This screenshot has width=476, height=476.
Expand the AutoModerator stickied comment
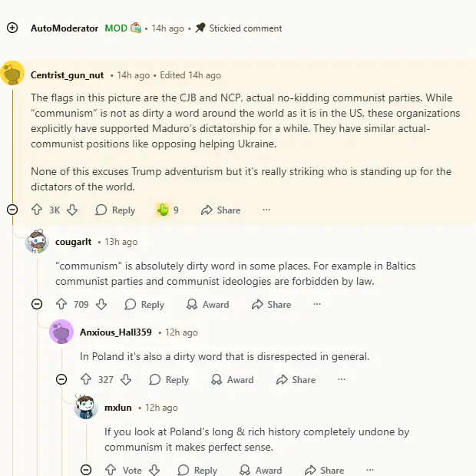coord(12,28)
